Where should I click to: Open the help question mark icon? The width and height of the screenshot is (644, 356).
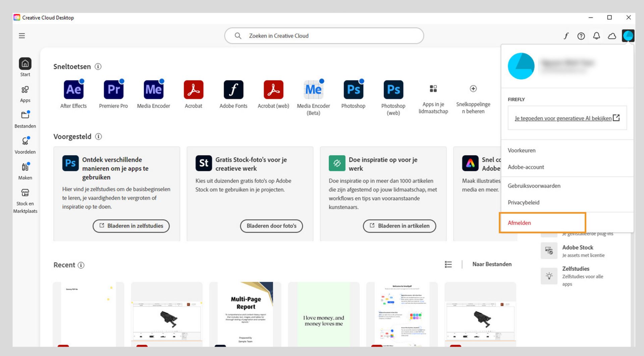coord(581,36)
